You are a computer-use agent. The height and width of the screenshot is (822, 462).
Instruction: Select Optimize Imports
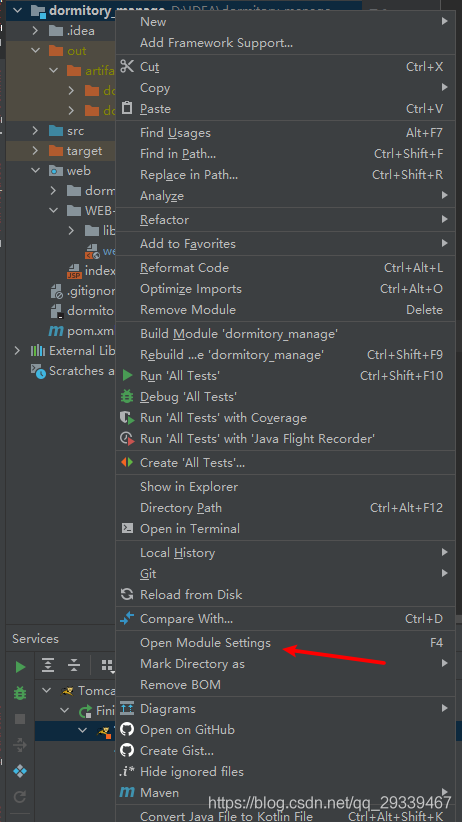285,288
